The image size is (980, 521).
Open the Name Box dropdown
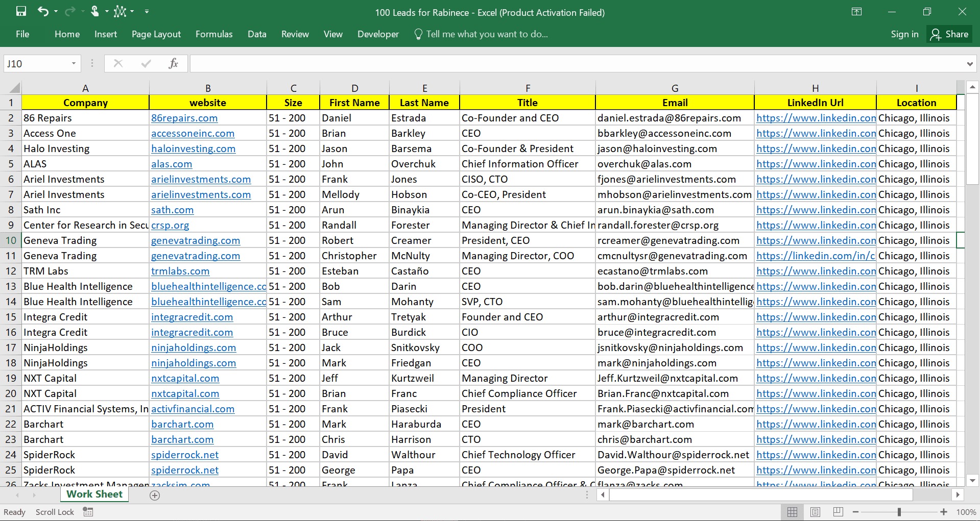pyautogui.click(x=74, y=63)
